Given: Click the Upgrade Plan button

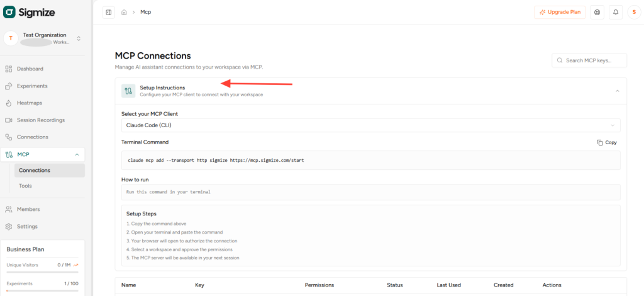Looking at the screenshot, I should [x=560, y=13].
